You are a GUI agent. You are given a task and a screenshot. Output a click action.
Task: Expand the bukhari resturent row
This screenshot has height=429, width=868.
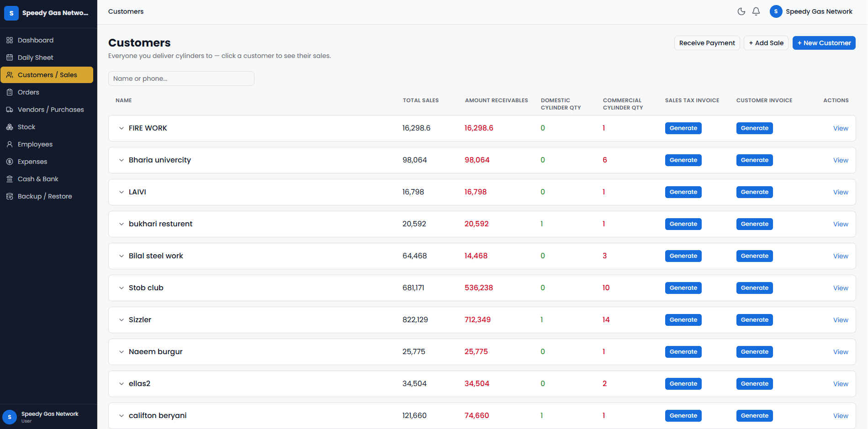click(122, 224)
